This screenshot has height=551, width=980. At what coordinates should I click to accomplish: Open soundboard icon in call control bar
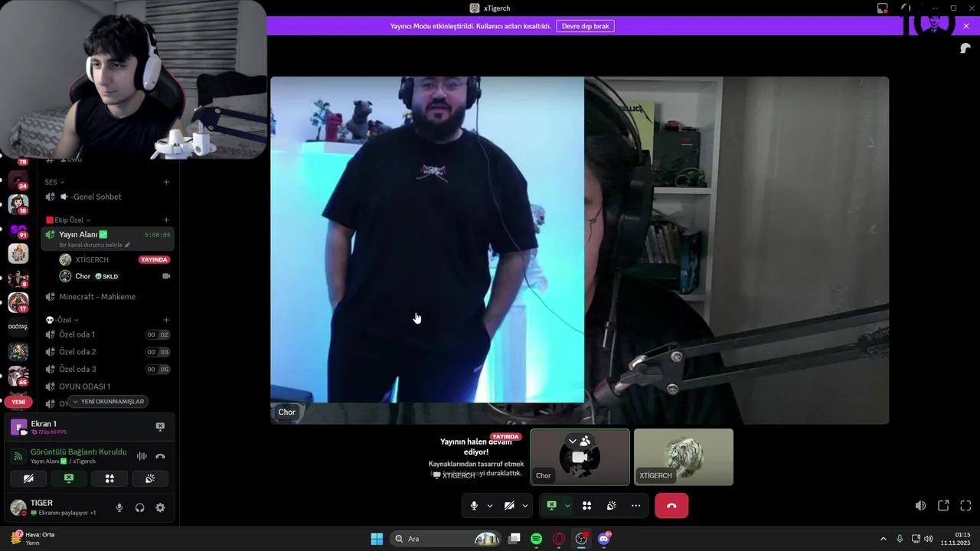pyautogui.click(x=611, y=506)
